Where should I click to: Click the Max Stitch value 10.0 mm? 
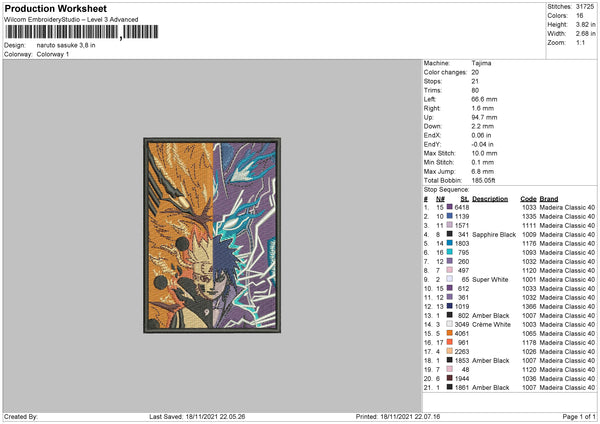tap(484, 153)
